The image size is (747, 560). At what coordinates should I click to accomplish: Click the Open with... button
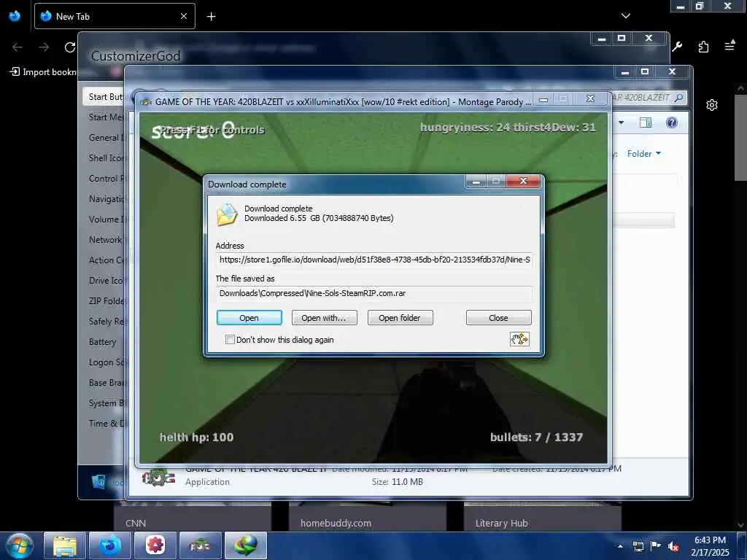click(x=324, y=318)
